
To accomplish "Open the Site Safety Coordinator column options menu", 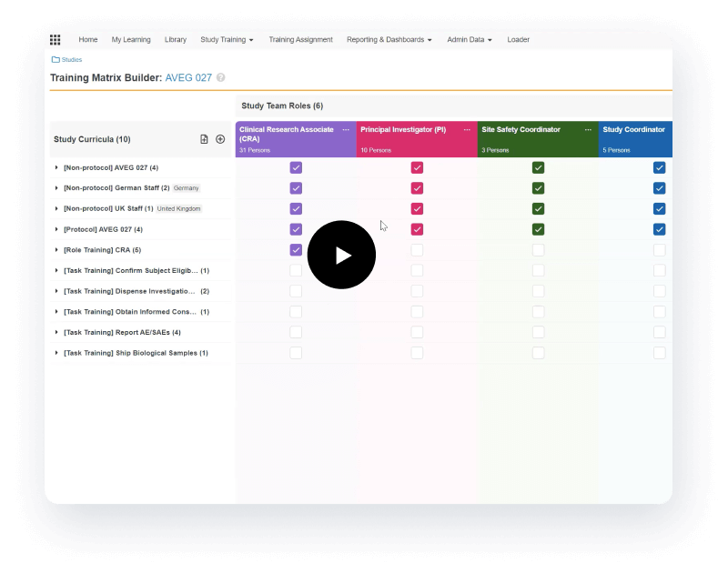I will click(588, 130).
